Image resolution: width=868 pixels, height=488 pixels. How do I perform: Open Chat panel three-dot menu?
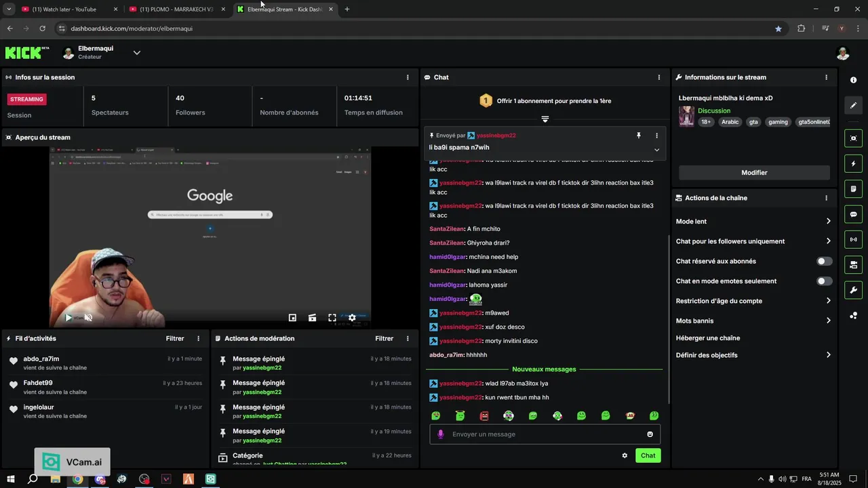coord(659,77)
